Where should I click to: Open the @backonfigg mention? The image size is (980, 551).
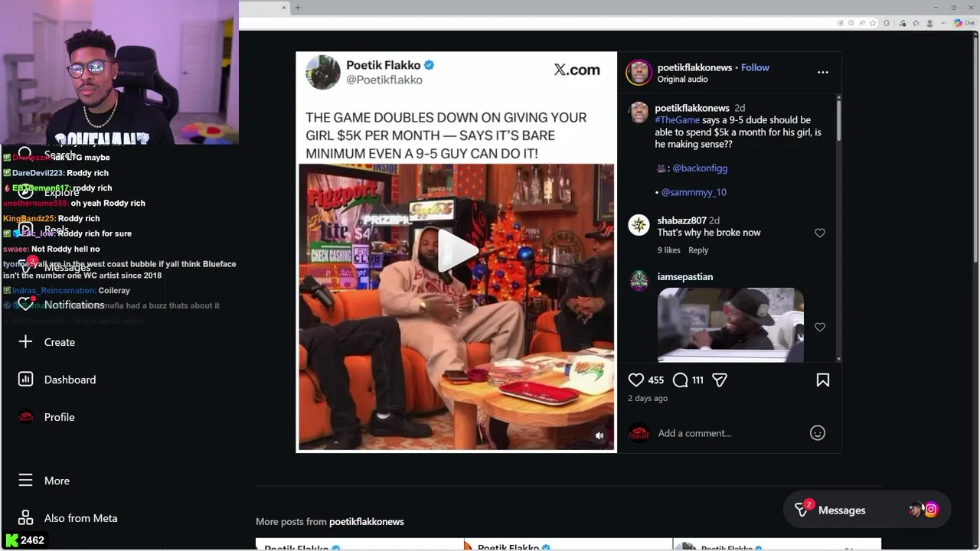click(700, 168)
